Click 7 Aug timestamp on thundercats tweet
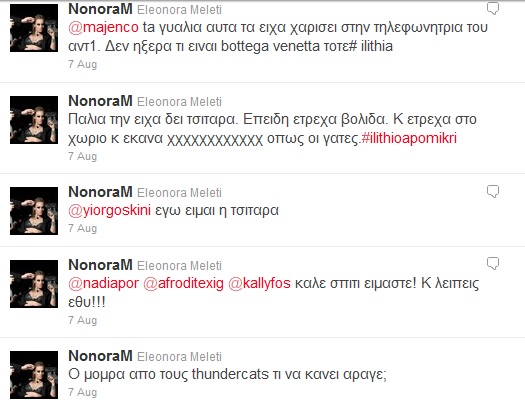Image resolution: width=525 pixels, height=403 pixels. coord(82,392)
